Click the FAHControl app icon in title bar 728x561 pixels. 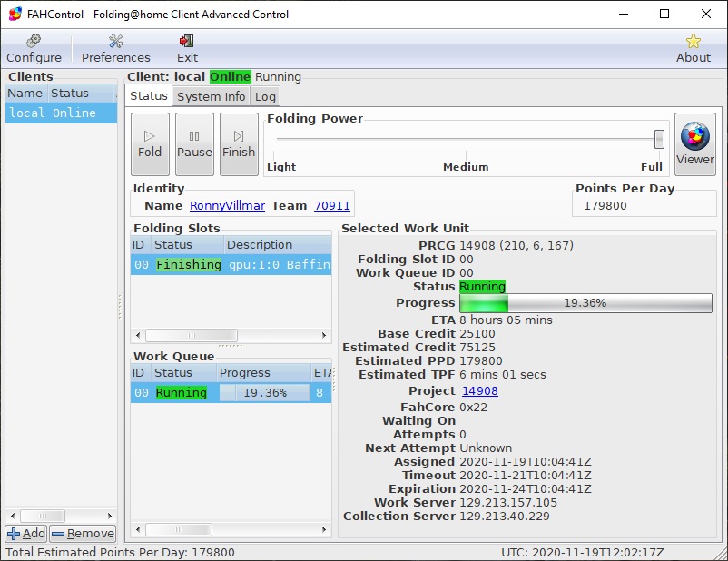click(15, 14)
